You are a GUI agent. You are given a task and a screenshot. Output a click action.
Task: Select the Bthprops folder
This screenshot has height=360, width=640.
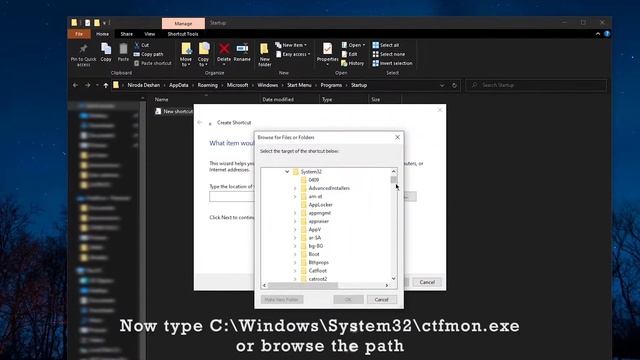318,262
